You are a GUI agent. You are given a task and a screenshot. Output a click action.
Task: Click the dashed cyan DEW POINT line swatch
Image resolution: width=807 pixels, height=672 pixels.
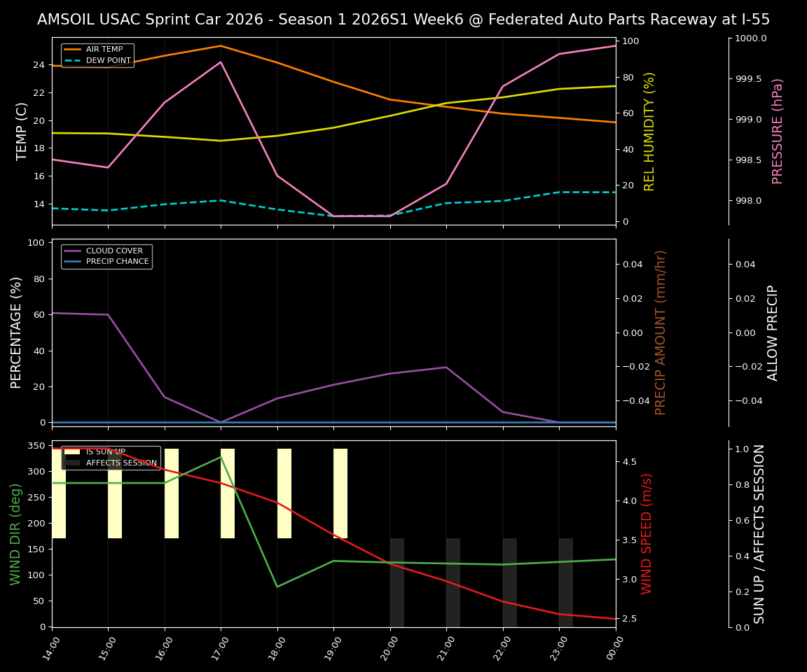pos(74,60)
